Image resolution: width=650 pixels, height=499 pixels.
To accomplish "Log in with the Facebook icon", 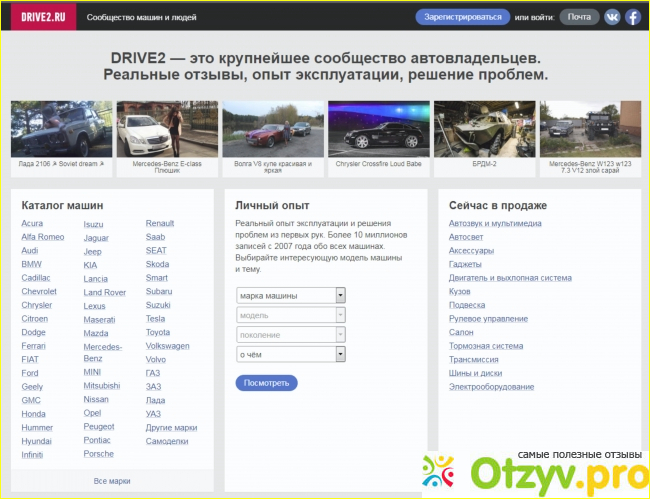I will [x=632, y=17].
